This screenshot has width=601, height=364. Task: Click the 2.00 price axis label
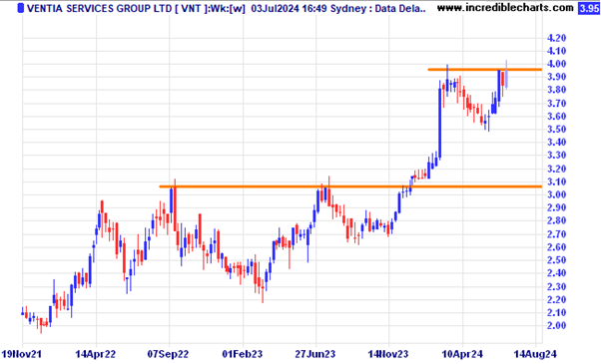click(x=556, y=326)
